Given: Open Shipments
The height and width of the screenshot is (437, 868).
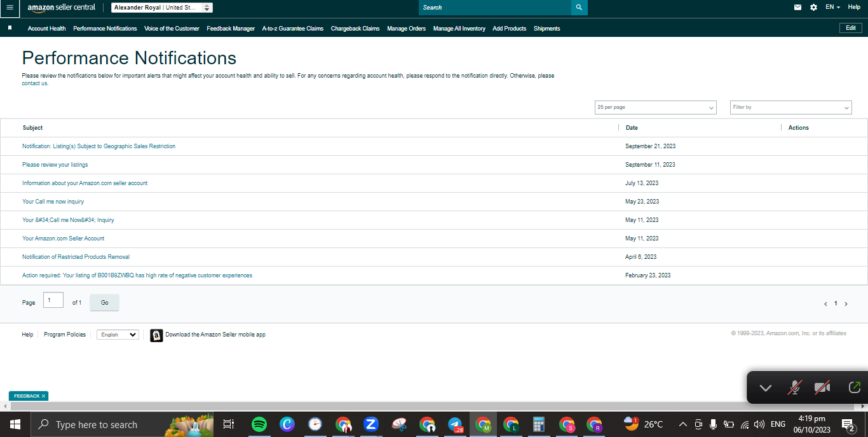Looking at the screenshot, I should (x=547, y=29).
